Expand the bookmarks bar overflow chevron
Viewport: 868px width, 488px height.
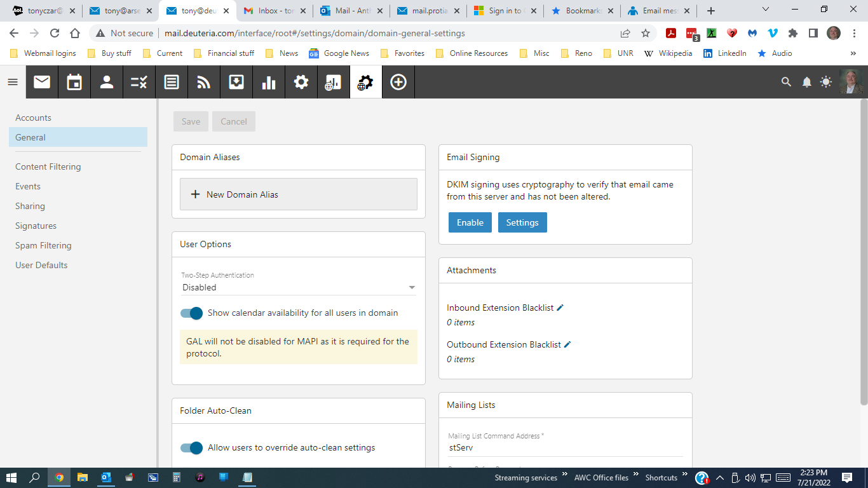click(853, 53)
